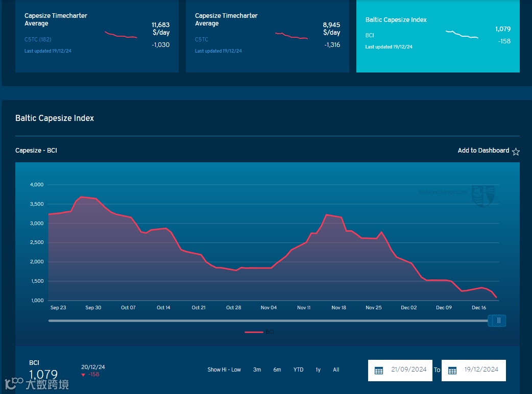Click the sparkline in the BCI card
Image resolution: width=532 pixels, height=394 pixels.
(462, 34)
